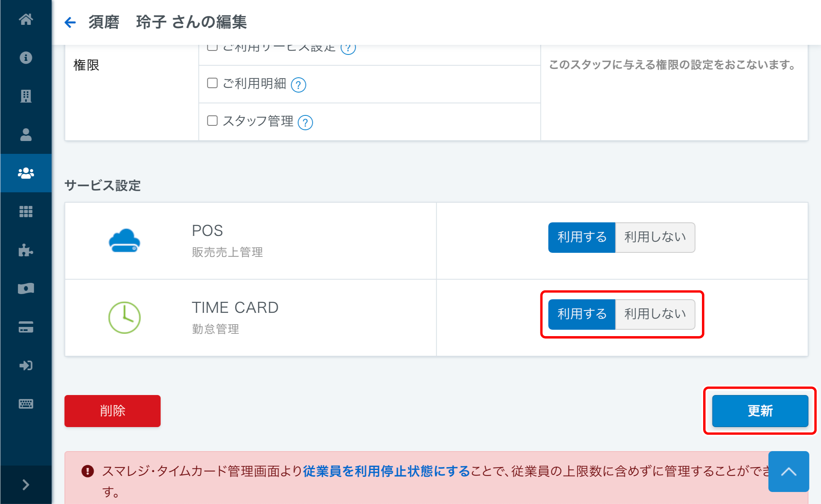Open the home icon in sidebar
Screen dimensions: 821x504
point(26,19)
